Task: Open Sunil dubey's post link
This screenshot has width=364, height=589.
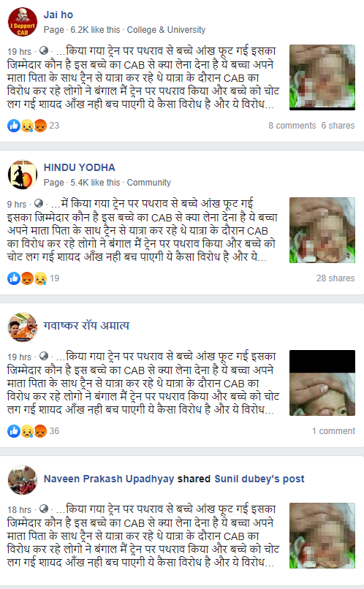Action: [x=259, y=479]
